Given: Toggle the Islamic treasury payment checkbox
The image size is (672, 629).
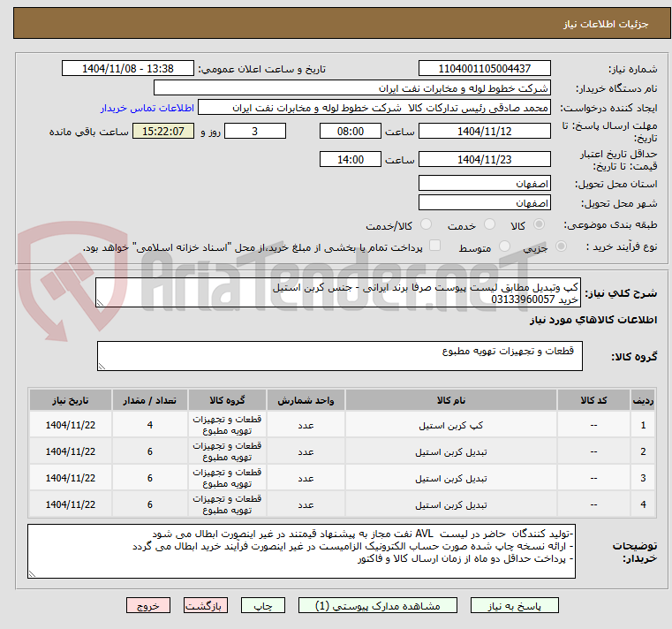Looking at the screenshot, I should coord(434,246).
